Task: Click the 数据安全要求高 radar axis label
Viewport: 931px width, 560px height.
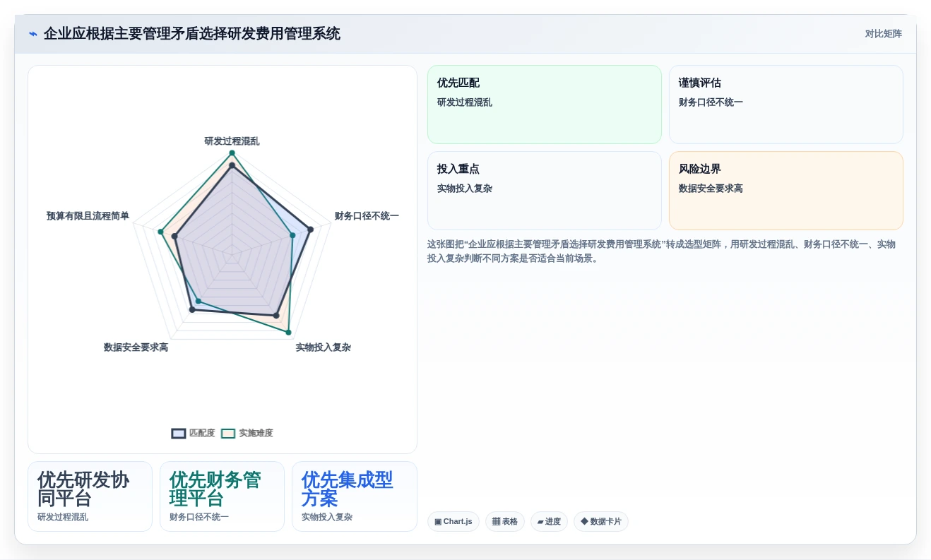Action: point(136,347)
